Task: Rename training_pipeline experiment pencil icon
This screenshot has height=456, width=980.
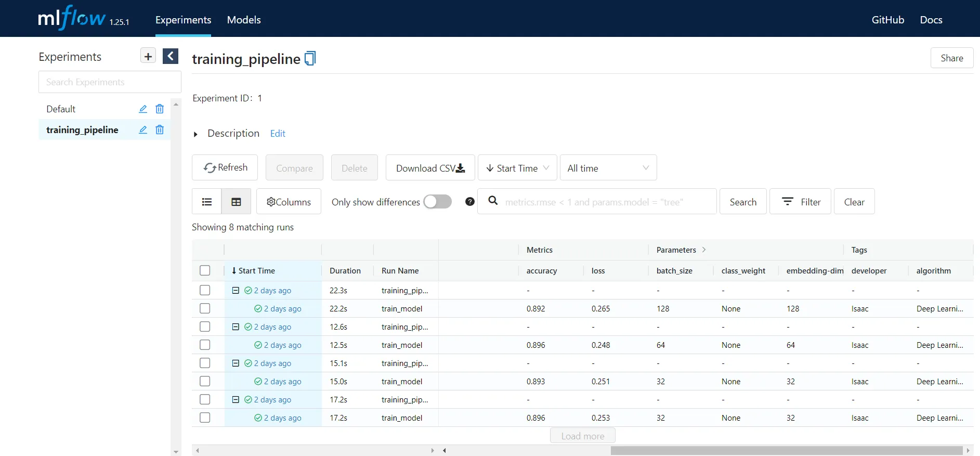Action: [143, 129]
